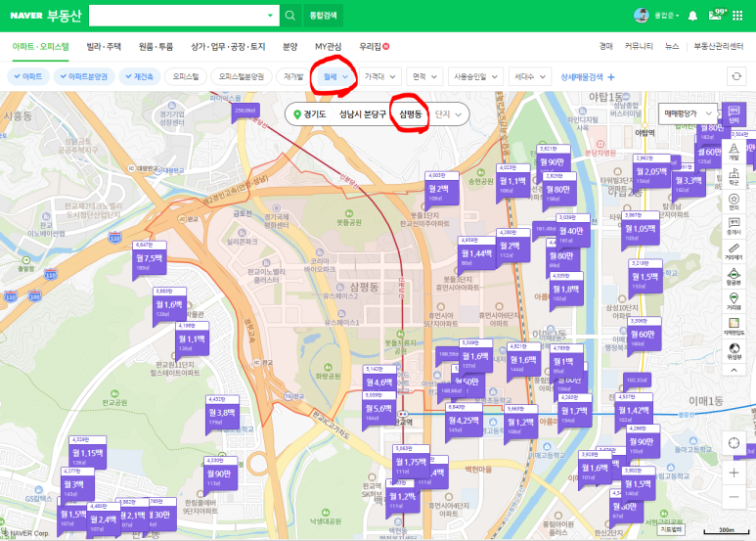The width and height of the screenshot is (756, 541).
Task: Open 항공뷰 aerial view
Action: click(x=734, y=277)
